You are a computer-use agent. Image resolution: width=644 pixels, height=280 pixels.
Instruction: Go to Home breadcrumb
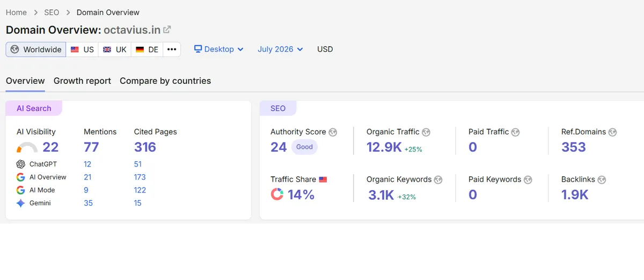(16, 12)
